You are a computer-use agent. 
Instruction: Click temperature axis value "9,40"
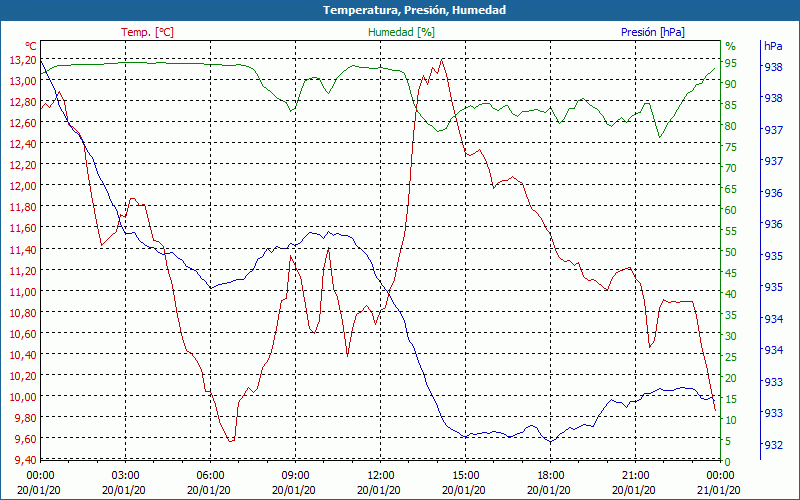coord(26,460)
